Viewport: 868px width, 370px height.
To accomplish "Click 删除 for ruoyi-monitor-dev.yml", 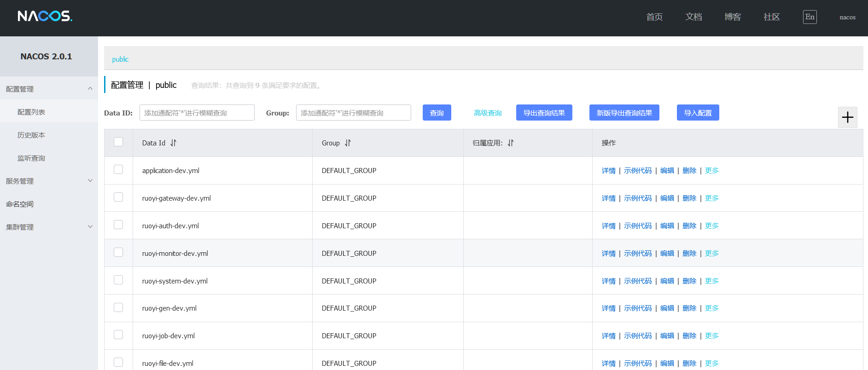I will click(689, 254).
